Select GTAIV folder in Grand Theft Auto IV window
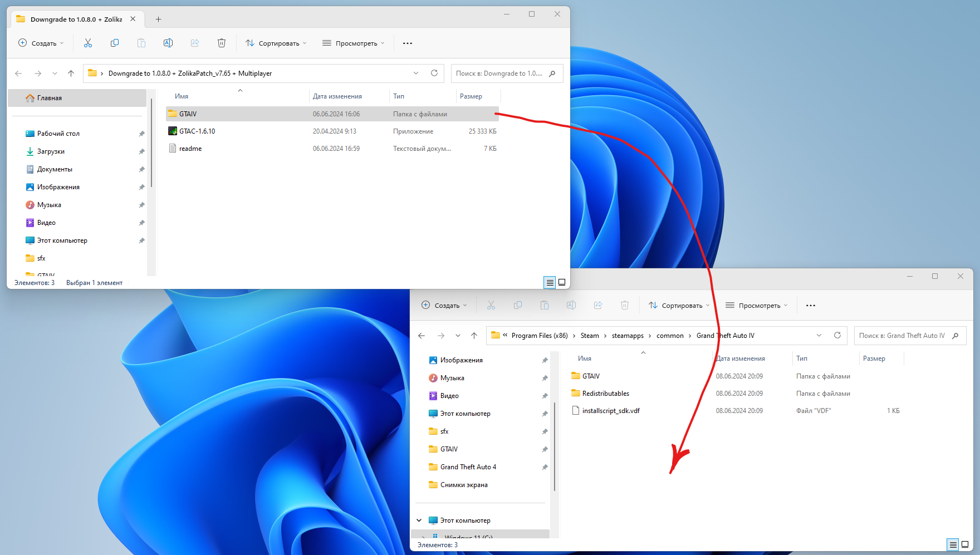This screenshot has height=555, width=980. (736, 376)
